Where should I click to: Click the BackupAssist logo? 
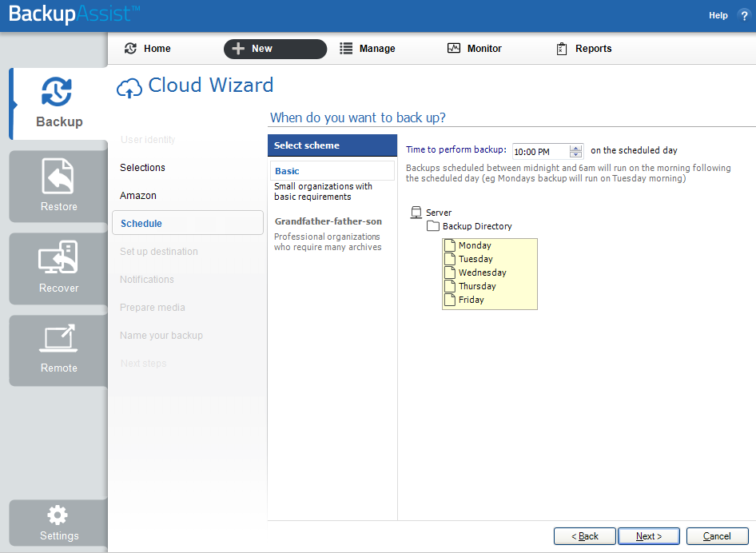coord(74,14)
